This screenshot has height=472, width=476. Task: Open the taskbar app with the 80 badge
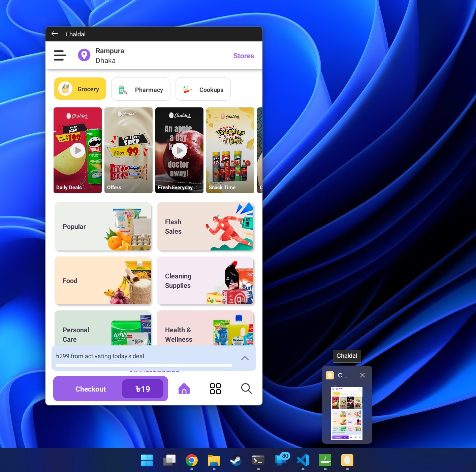point(282,459)
